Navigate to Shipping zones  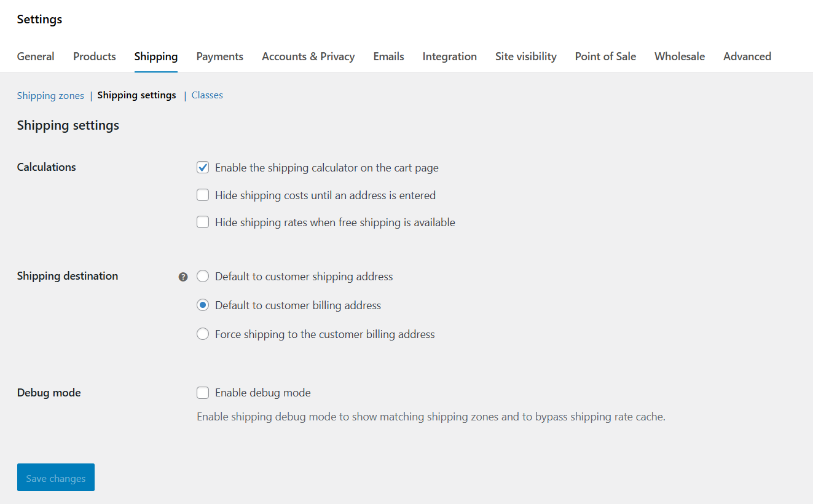click(50, 95)
